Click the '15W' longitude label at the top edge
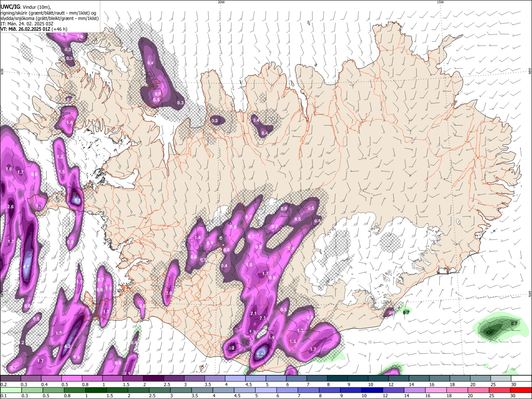The height and width of the screenshot is (399, 532). [440, 2]
